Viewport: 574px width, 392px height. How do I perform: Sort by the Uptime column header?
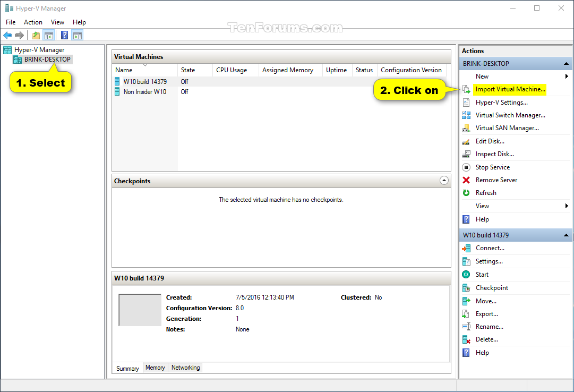pos(337,70)
